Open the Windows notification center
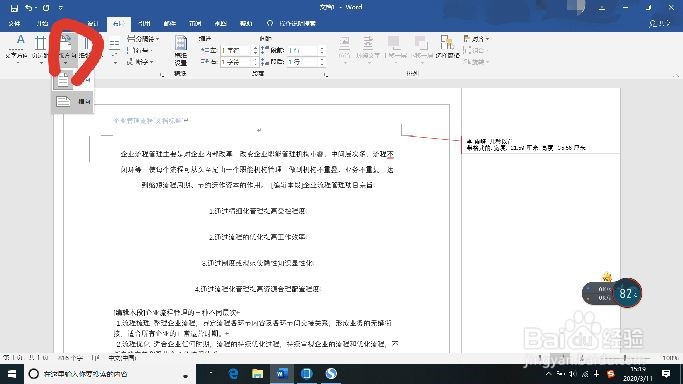The width and height of the screenshot is (683, 384). [x=666, y=374]
